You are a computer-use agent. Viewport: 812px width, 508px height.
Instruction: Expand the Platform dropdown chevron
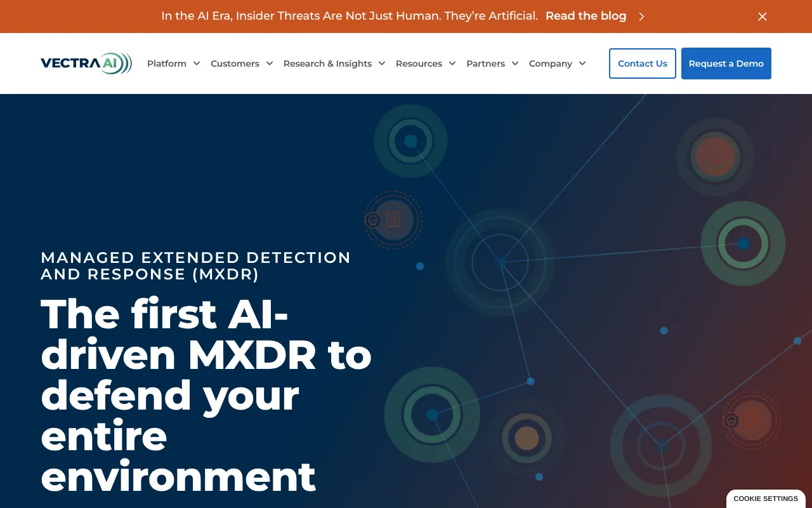coord(197,63)
